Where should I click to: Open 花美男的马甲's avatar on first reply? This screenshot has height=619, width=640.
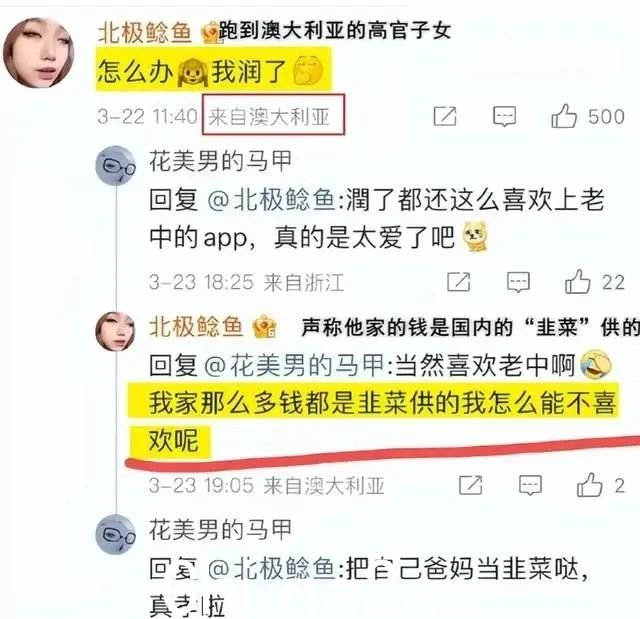click(x=116, y=166)
